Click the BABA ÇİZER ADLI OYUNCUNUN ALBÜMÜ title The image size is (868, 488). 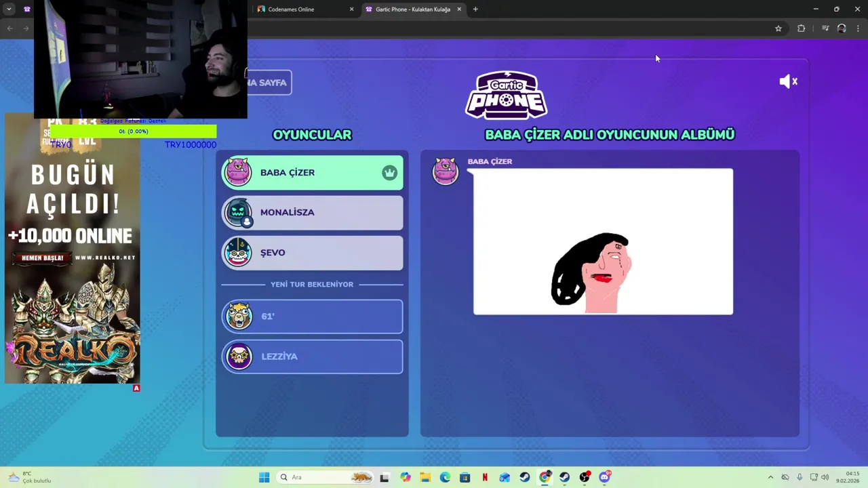click(x=610, y=135)
